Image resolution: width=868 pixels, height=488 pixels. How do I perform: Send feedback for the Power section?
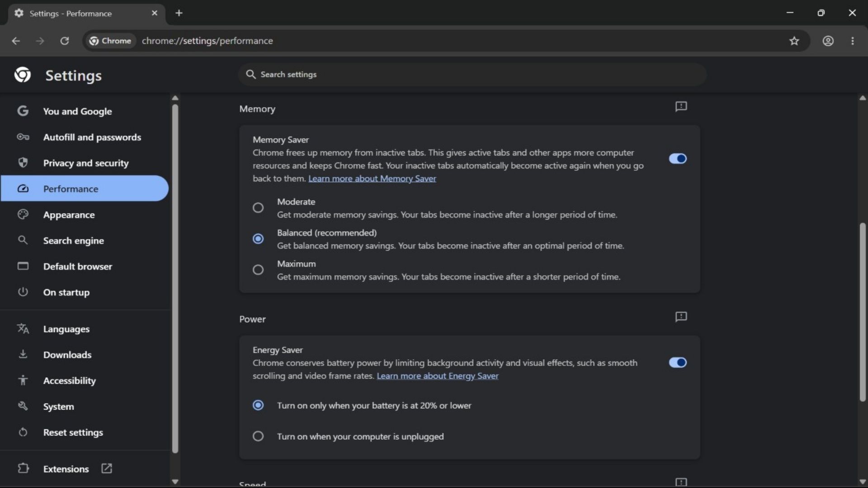coord(681,317)
